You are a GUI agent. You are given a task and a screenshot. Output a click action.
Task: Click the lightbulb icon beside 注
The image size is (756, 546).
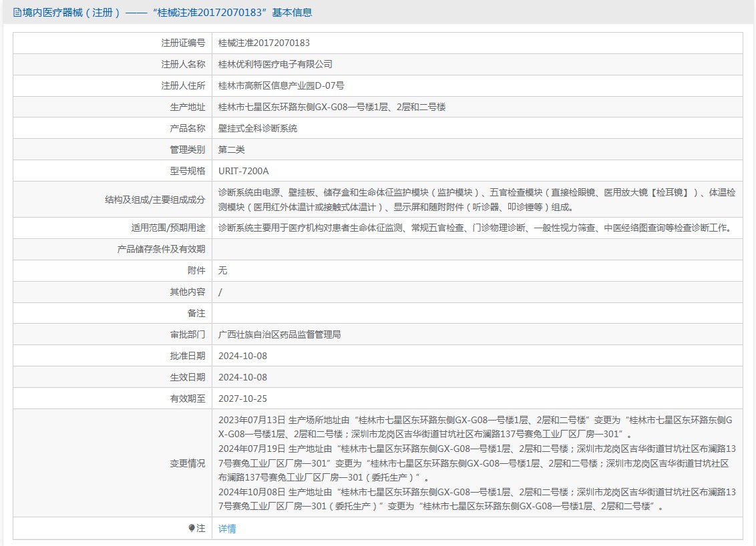tap(192, 529)
